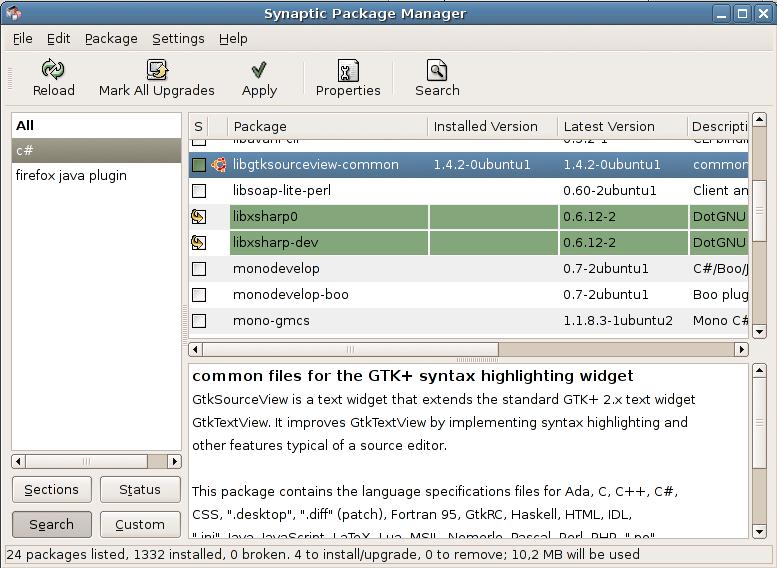Click the status bar packages summary text
Viewport: 777px width, 568px height.
pyautogui.click(x=323, y=554)
